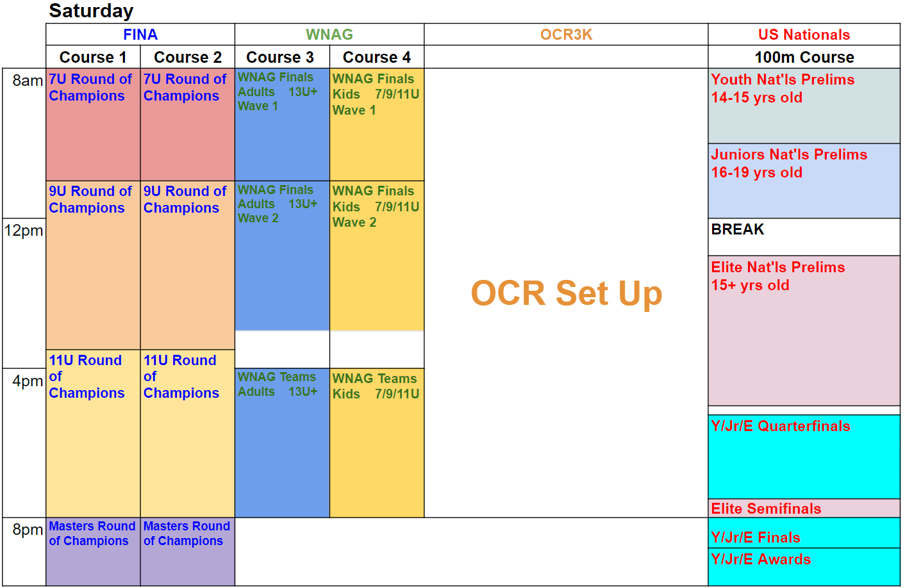The image size is (905, 588).
Task: Click 7U Round of Champions in Course 1
Action: [x=93, y=124]
